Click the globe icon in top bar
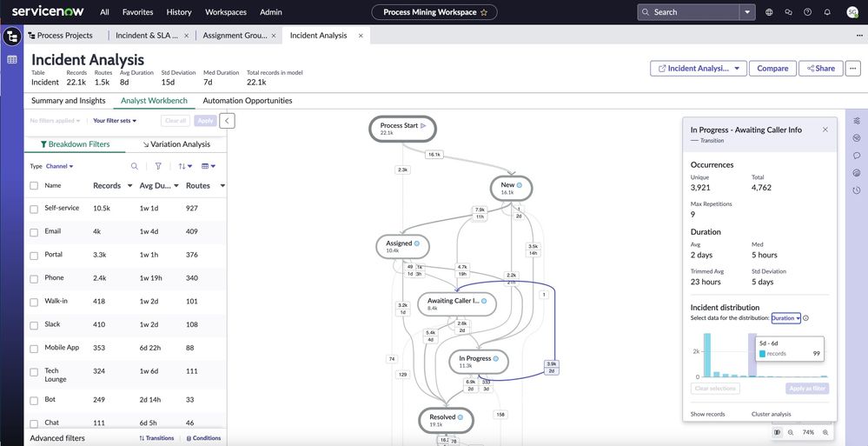Viewport: 868px width, 446px height. click(x=769, y=11)
